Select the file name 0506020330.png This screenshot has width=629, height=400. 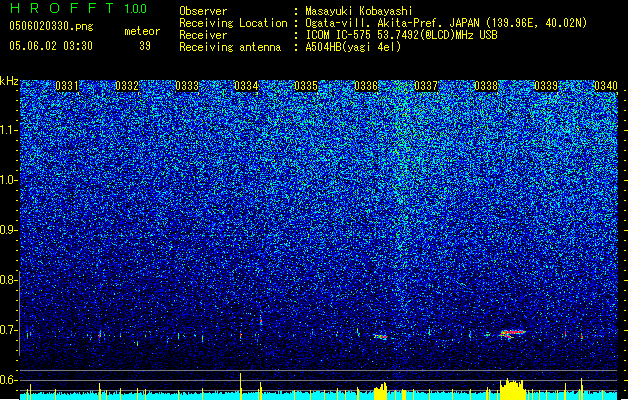point(51,26)
